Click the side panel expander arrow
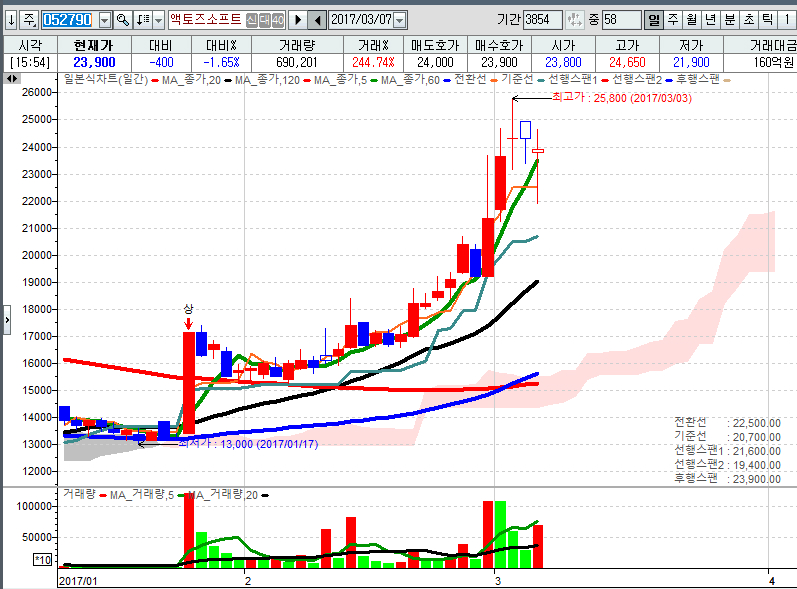Image resolution: width=797 pixels, height=589 pixels. 5,319
